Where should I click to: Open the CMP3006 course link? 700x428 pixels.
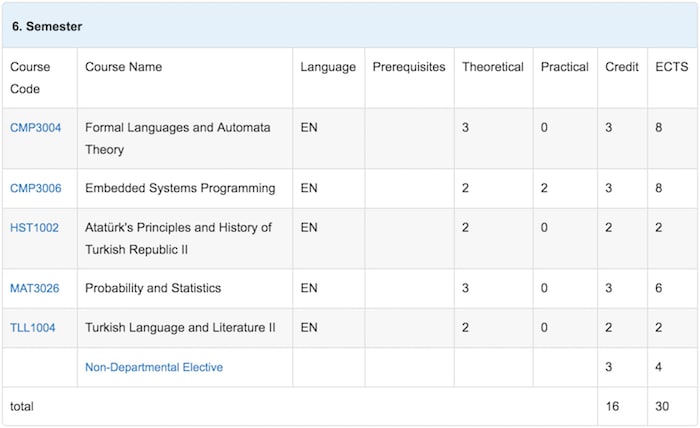coord(36,188)
